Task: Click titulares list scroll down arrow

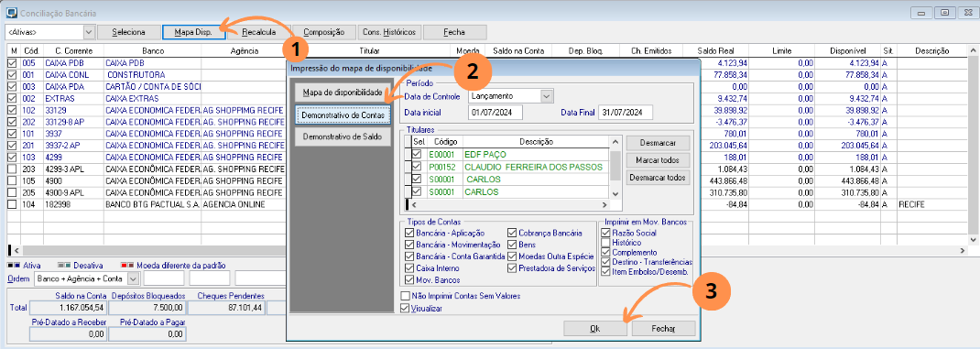Action: coord(615,193)
